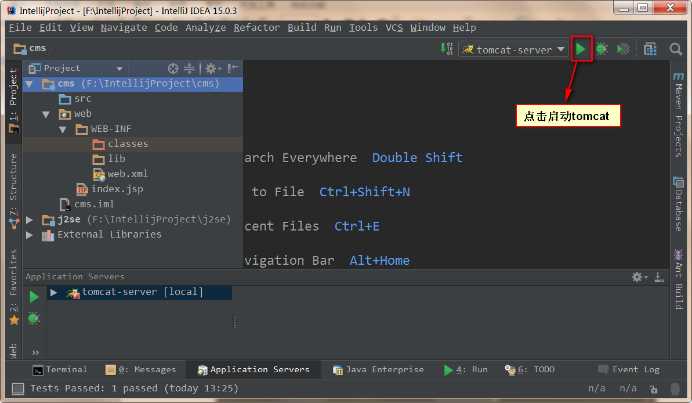Open the Messages tool window tab
692x403 pixels.
pos(141,369)
